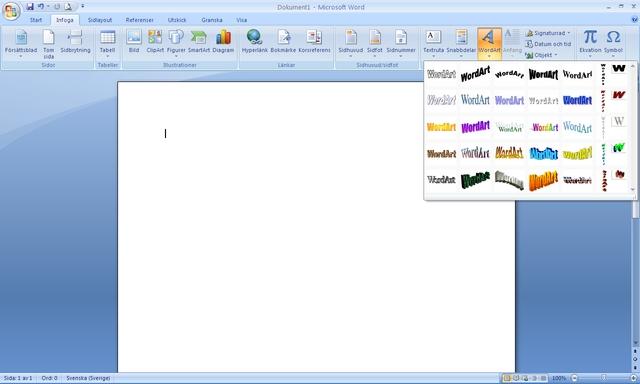The height and width of the screenshot is (384, 640).
Task: Expand the Tabell dropdown
Action: 107,44
